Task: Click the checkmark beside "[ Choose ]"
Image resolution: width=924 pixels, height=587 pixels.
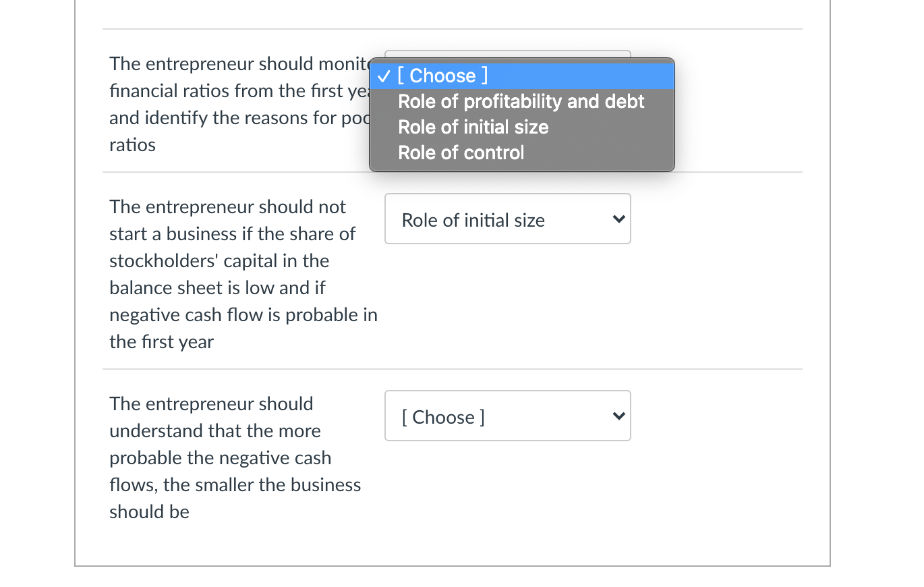Action: coord(383,76)
